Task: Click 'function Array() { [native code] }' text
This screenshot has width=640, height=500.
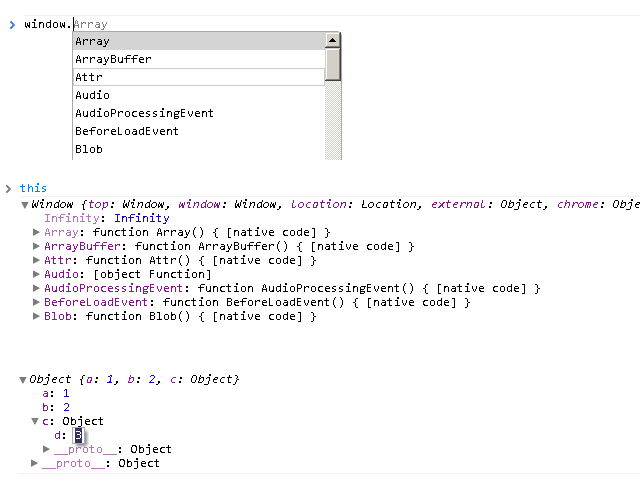Action: tap(211, 232)
